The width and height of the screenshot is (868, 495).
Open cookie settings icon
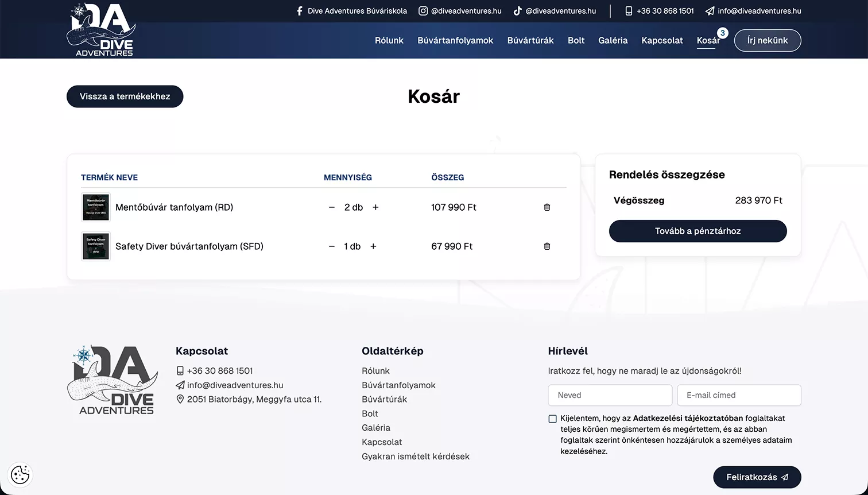click(20, 475)
